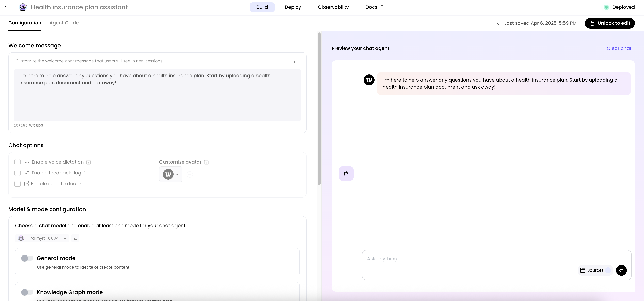
Task: Check Enable feedback flag checkbox
Action: point(18,173)
